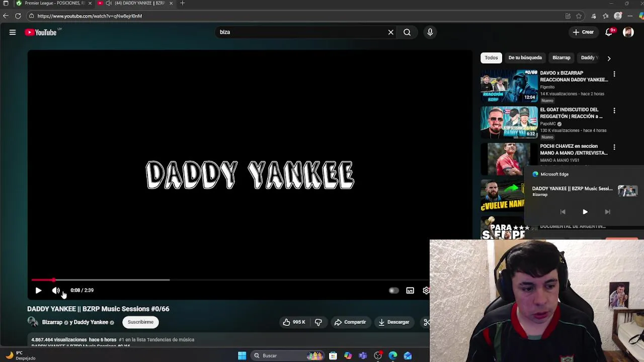Open the YouTube guide hamburger menu

[x=13, y=32]
